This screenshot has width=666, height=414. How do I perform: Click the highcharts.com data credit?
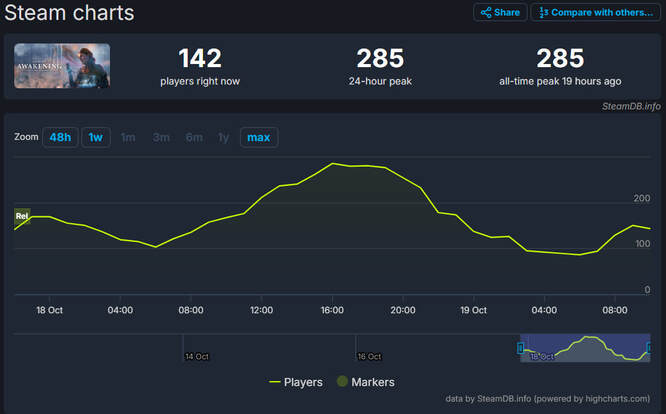[547, 399]
